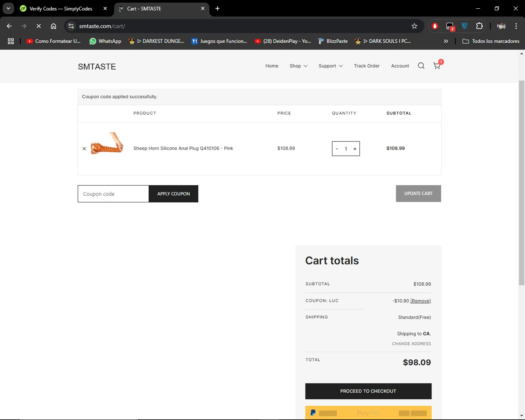
Task: Open the site search icon
Action: pos(421,66)
